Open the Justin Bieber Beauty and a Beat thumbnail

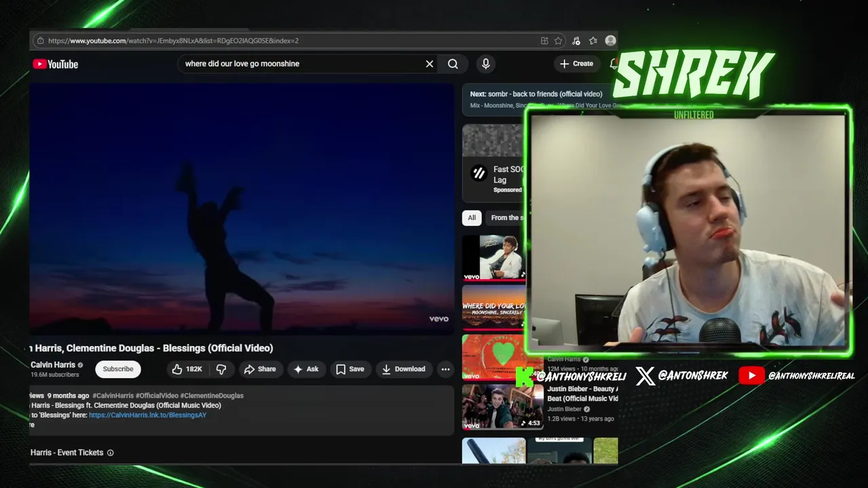point(502,407)
